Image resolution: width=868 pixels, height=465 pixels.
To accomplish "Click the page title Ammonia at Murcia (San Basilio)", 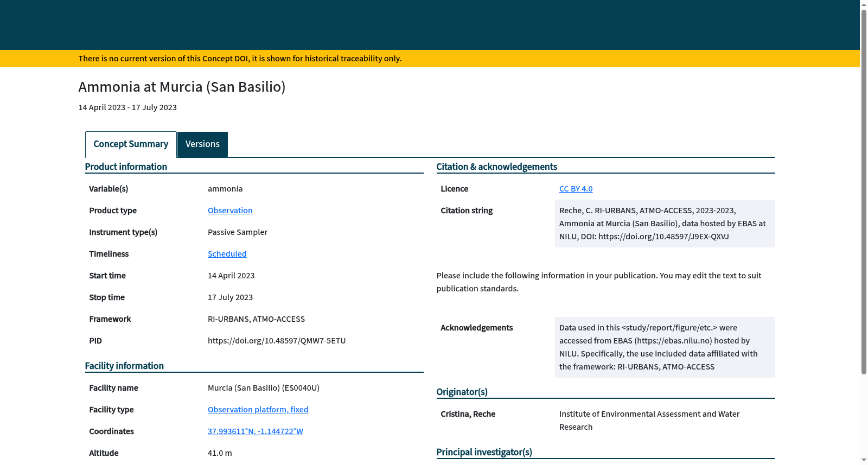I will pos(182,87).
